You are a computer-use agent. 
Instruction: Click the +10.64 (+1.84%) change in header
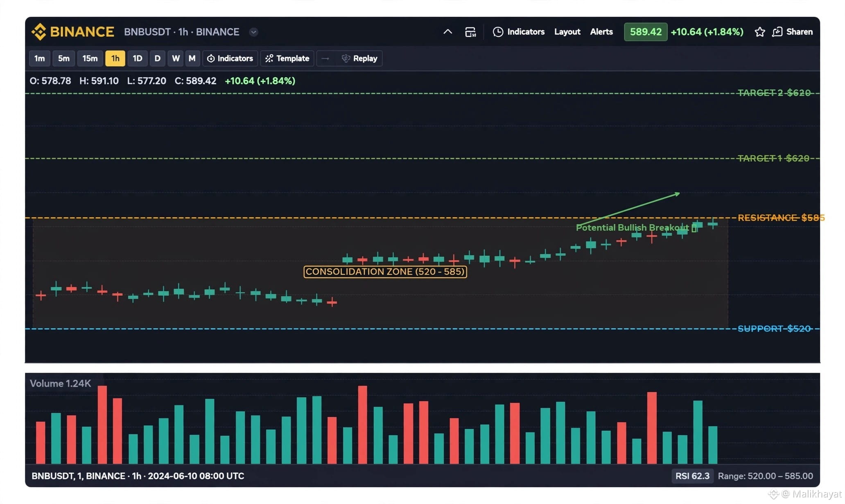click(x=707, y=32)
